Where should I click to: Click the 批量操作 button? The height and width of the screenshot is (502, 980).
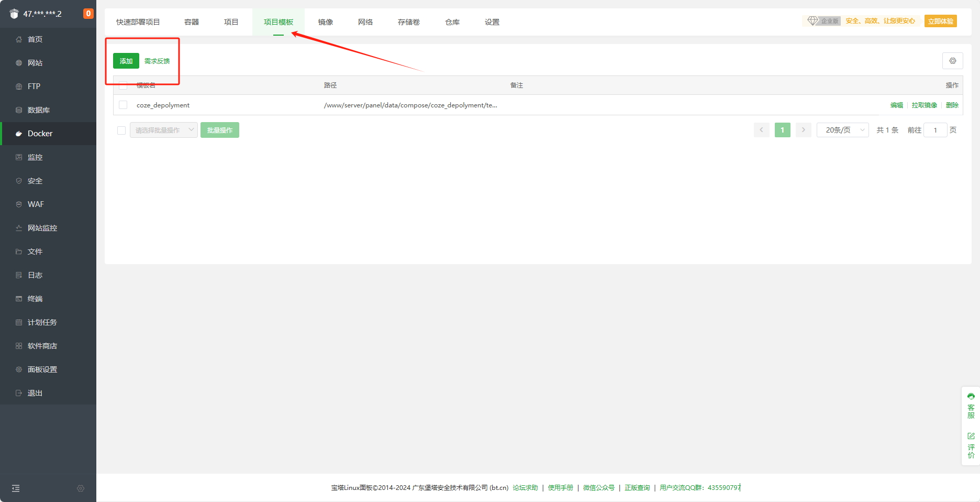click(220, 130)
